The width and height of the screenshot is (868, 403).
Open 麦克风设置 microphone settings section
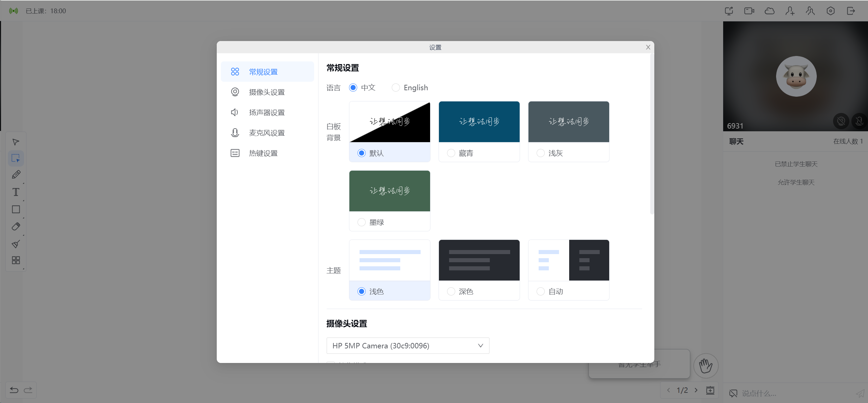[x=267, y=133]
